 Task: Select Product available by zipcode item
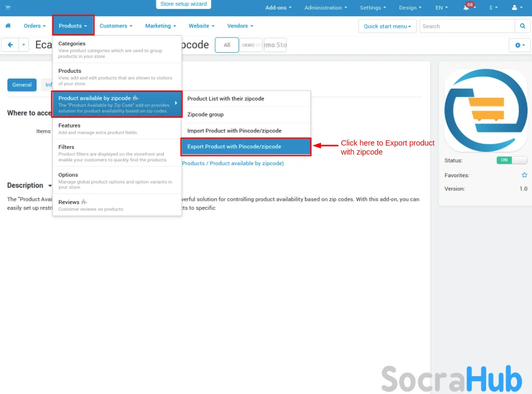point(117,104)
